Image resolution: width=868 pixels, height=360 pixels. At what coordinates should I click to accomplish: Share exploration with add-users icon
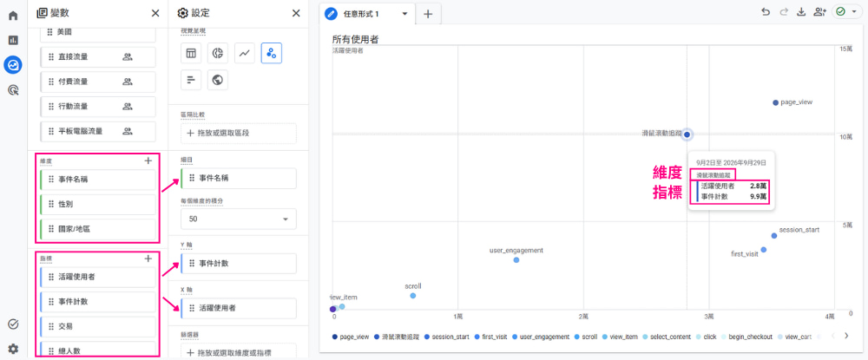820,12
